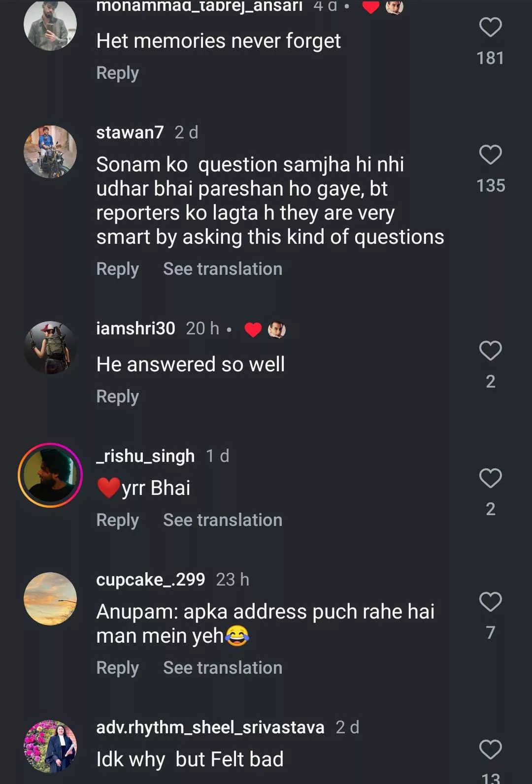View _rishu_singh's story ring avatar
The image size is (532, 784).
click(x=50, y=475)
